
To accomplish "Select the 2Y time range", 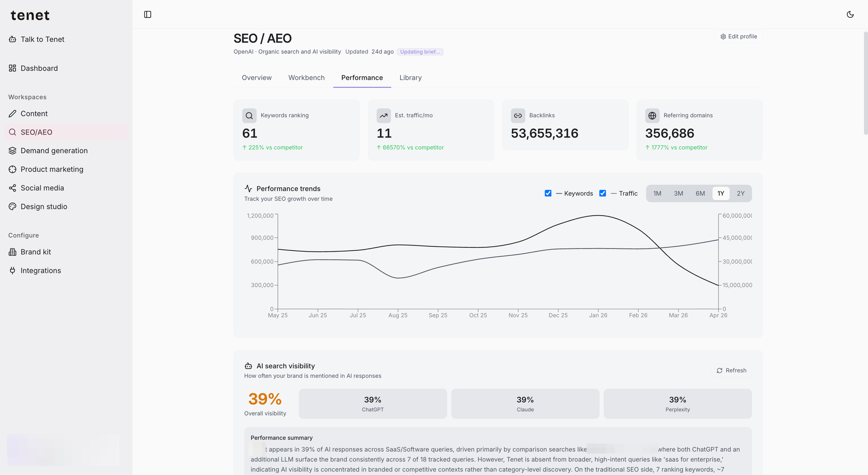I will point(741,193).
